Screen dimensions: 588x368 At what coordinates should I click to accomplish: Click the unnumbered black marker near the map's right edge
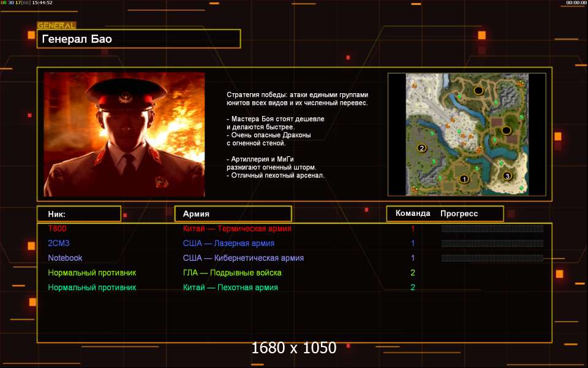[x=507, y=130]
